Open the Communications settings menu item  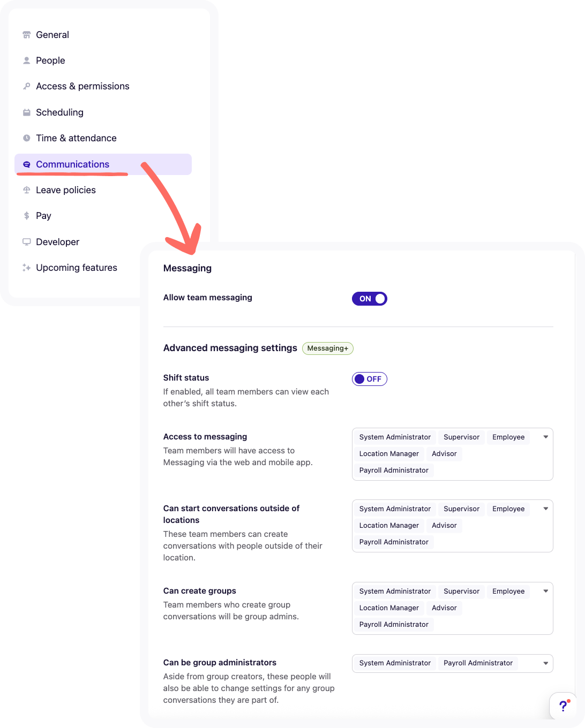pos(72,164)
